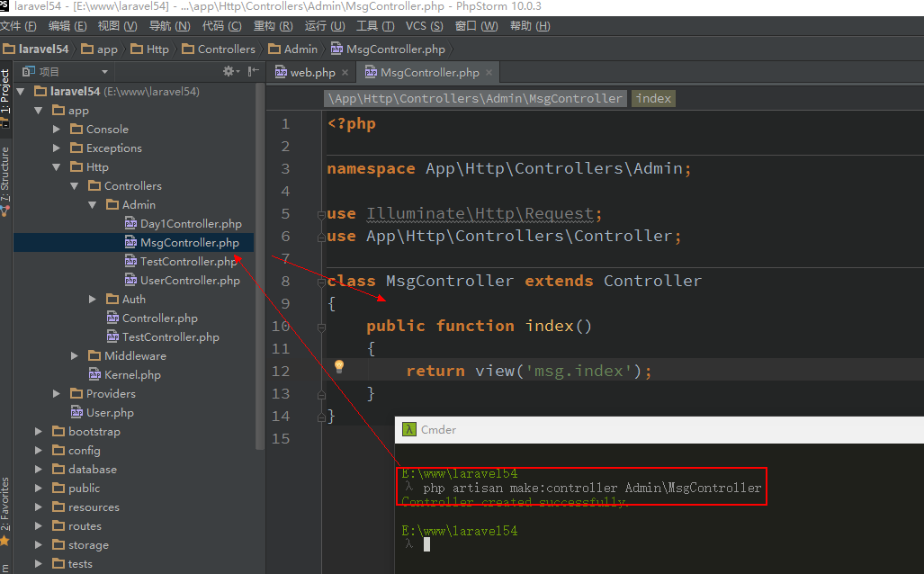This screenshot has width=924, height=574.
Task: Expand the routes folder
Action: click(x=39, y=526)
